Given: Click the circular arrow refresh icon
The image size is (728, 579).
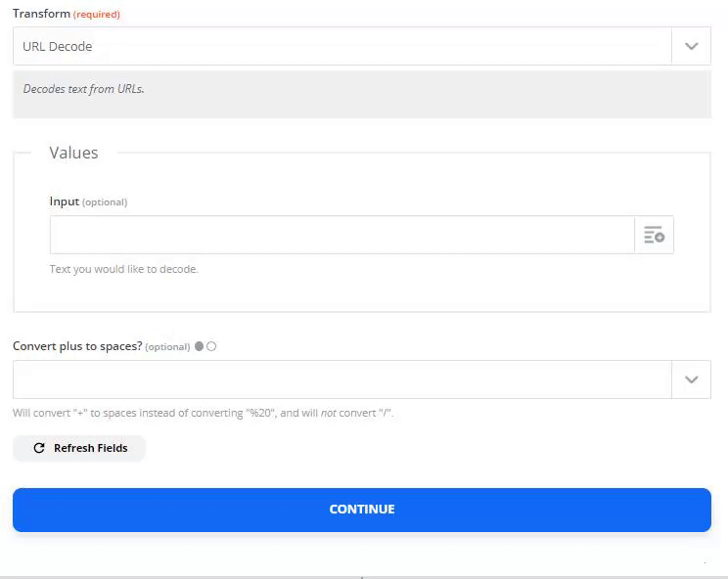Looking at the screenshot, I should click(x=39, y=448).
